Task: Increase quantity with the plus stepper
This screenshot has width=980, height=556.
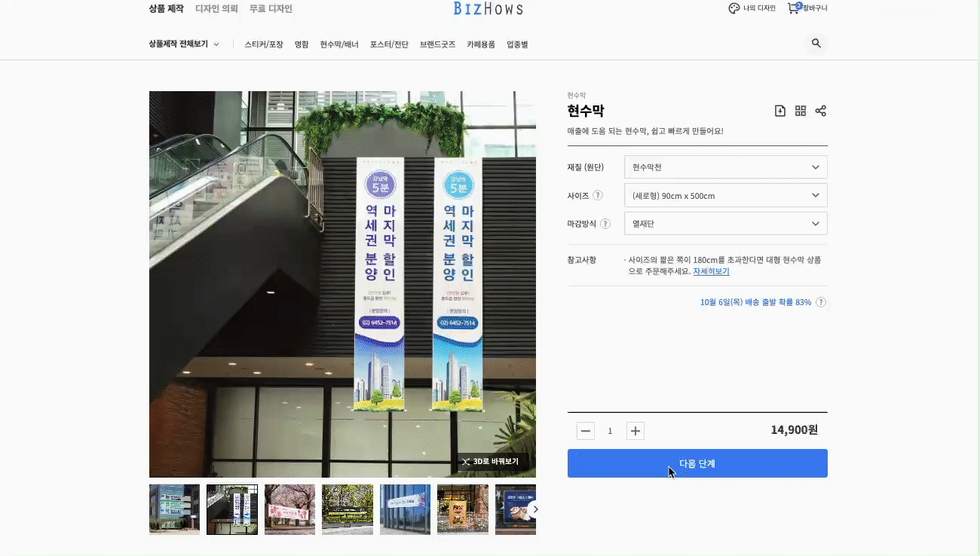Action: (x=635, y=430)
